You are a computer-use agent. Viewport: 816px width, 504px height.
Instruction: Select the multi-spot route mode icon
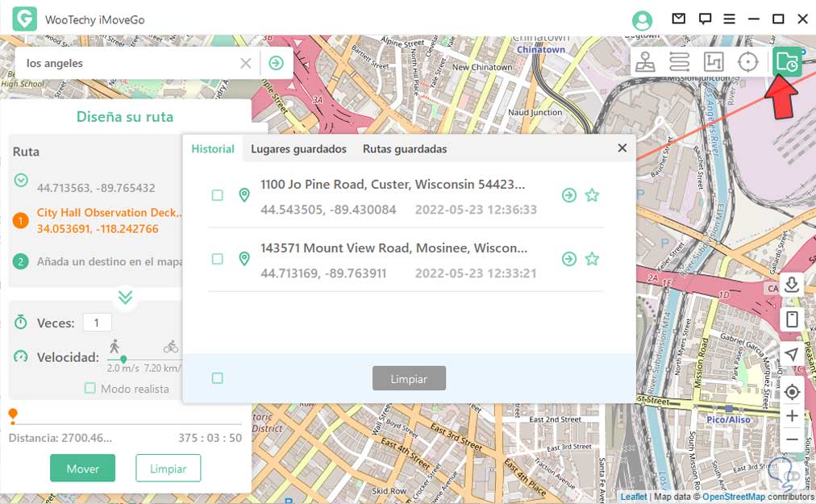[x=714, y=62]
